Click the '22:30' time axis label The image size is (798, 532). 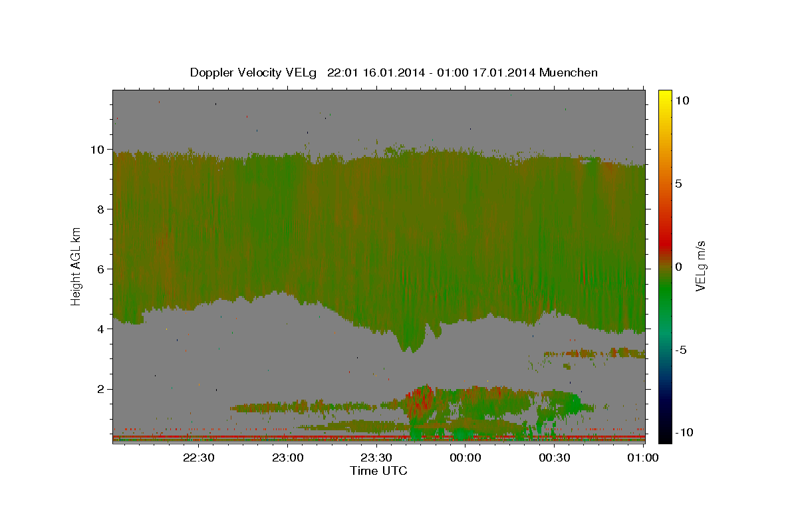pyautogui.click(x=199, y=458)
